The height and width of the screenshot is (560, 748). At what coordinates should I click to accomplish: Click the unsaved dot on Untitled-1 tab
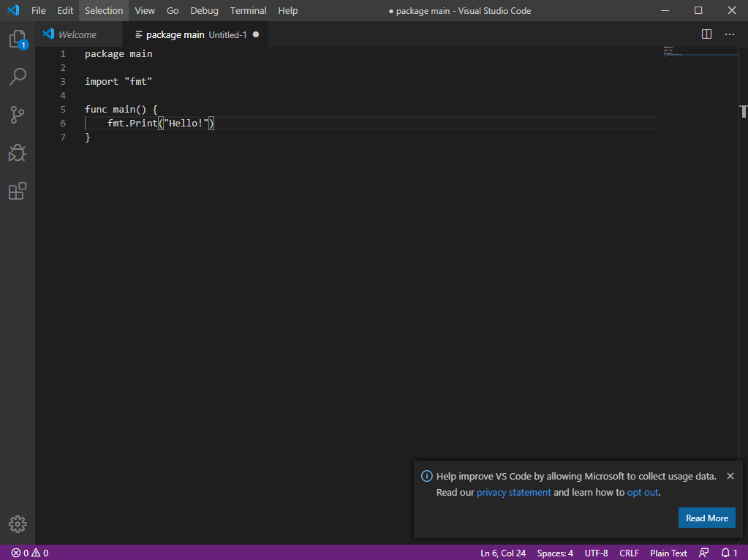click(x=256, y=34)
